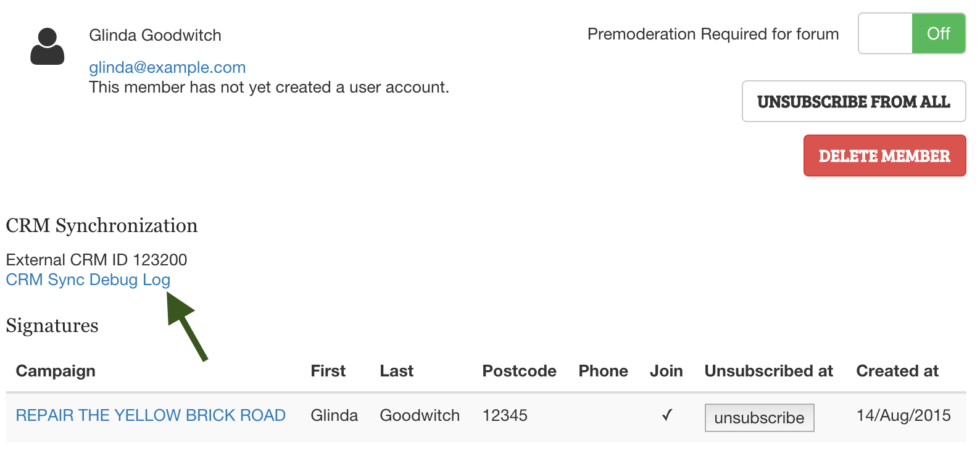Click the 14/Aug/2015 created date cell
Image resolution: width=980 pixels, height=469 pixels.
(x=903, y=415)
